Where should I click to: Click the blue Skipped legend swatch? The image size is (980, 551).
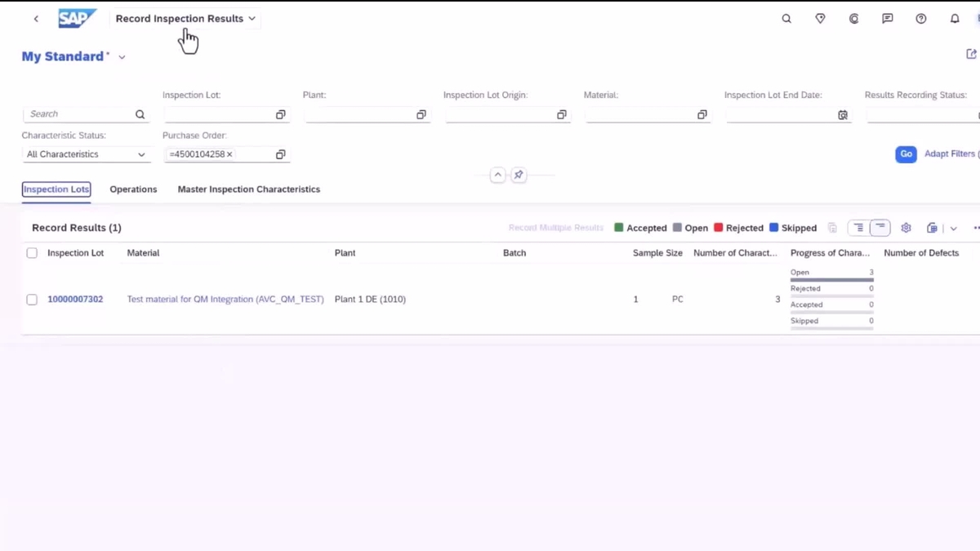pos(773,228)
